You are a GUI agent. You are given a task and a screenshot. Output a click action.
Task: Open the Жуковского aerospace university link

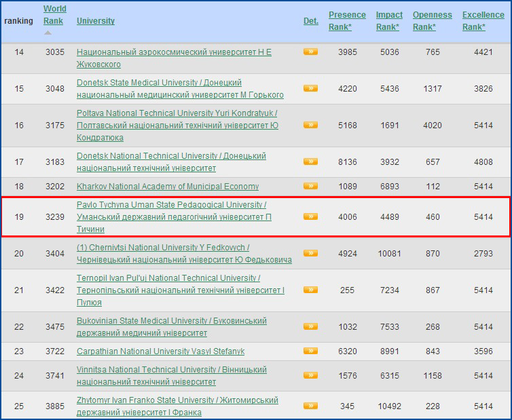tap(174, 58)
